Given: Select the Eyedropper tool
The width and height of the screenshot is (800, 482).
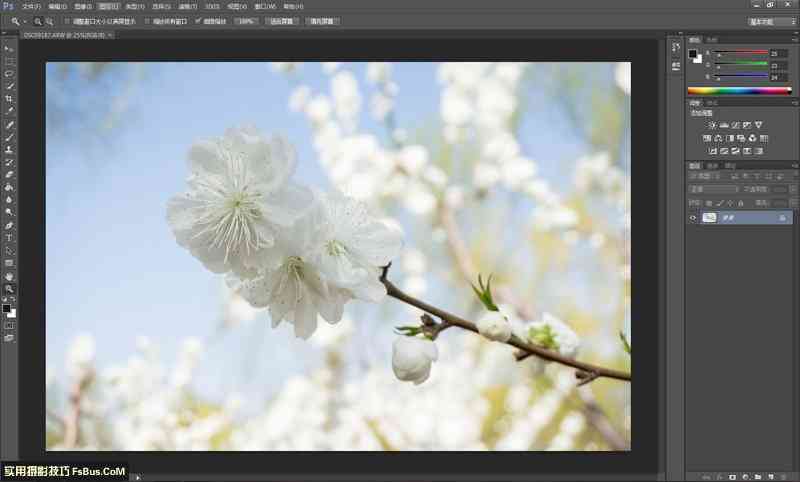Looking at the screenshot, I should tap(10, 111).
